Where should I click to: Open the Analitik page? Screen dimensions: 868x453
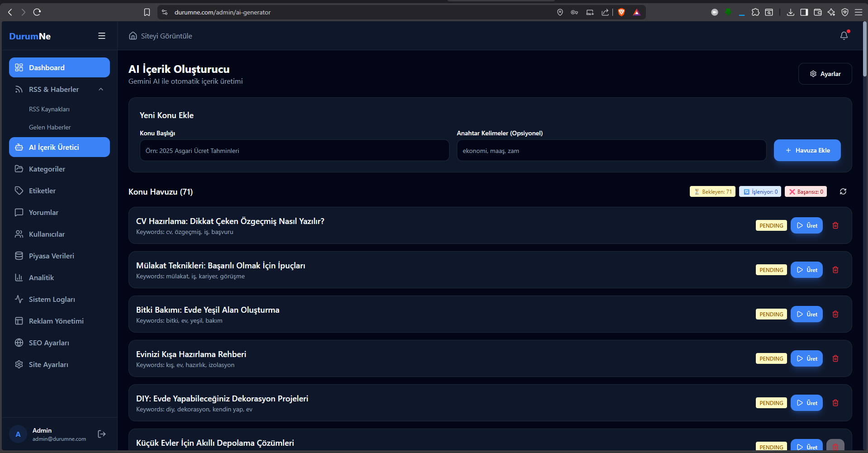(59, 277)
